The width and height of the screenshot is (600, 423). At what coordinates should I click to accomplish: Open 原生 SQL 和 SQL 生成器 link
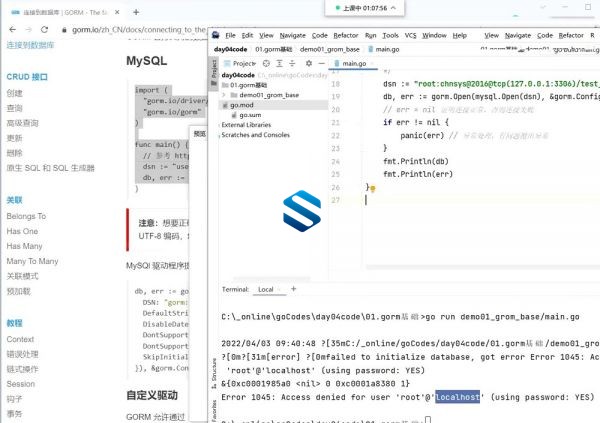tap(50, 168)
